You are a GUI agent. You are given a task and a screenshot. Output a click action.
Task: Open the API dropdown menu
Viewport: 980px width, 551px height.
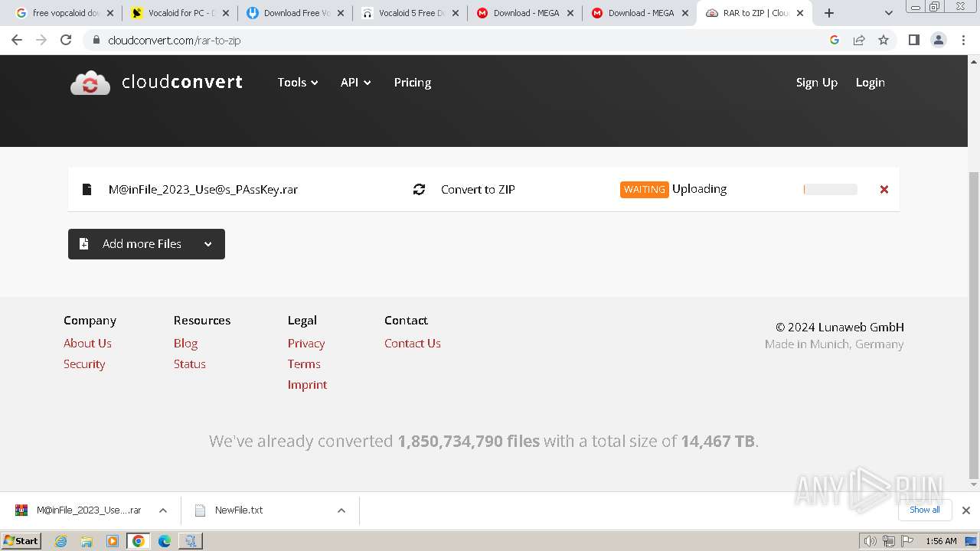coord(356,83)
